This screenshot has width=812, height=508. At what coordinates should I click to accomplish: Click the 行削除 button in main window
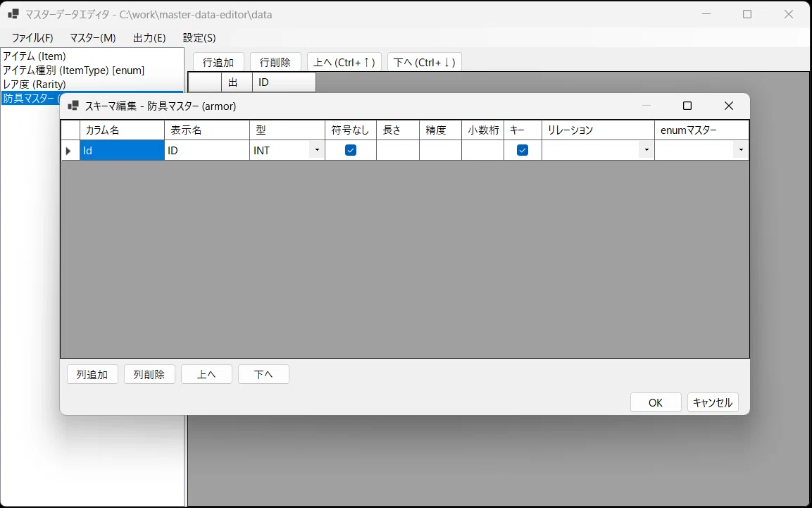[x=275, y=62]
